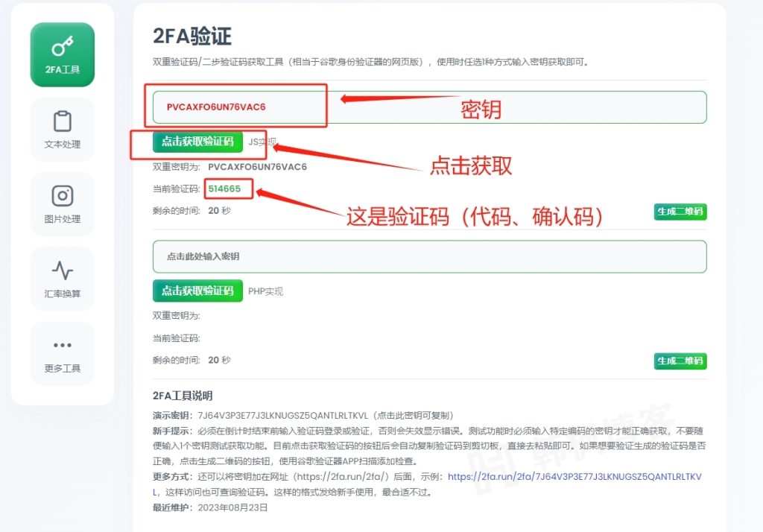This screenshot has height=532, width=763.
Task: Click the 点击此处输入密钥 input field
Action: [x=428, y=256]
